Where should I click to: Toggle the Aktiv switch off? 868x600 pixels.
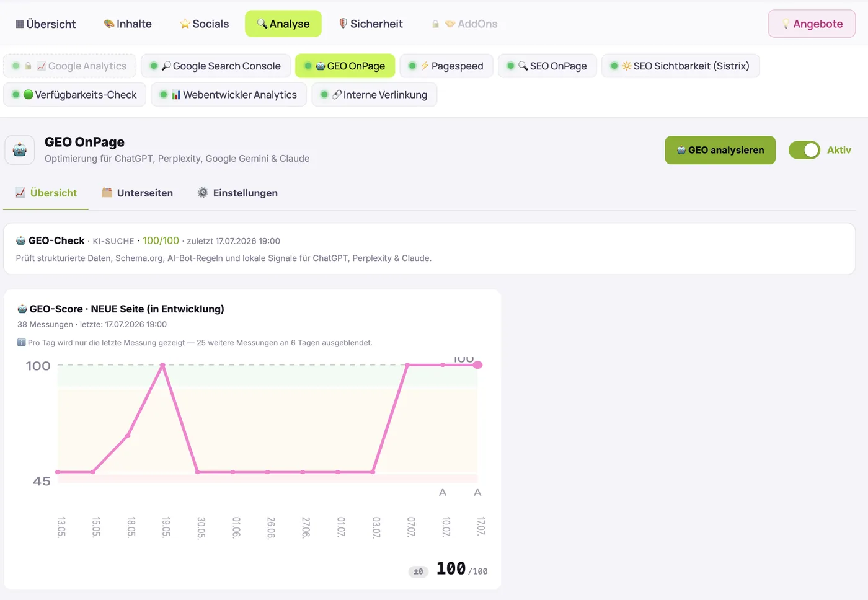pos(804,150)
